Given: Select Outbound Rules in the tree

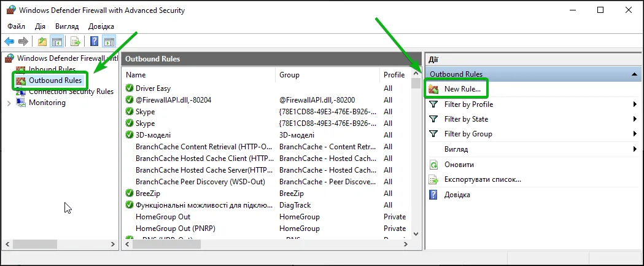Looking at the screenshot, I should pyautogui.click(x=55, y=80).
